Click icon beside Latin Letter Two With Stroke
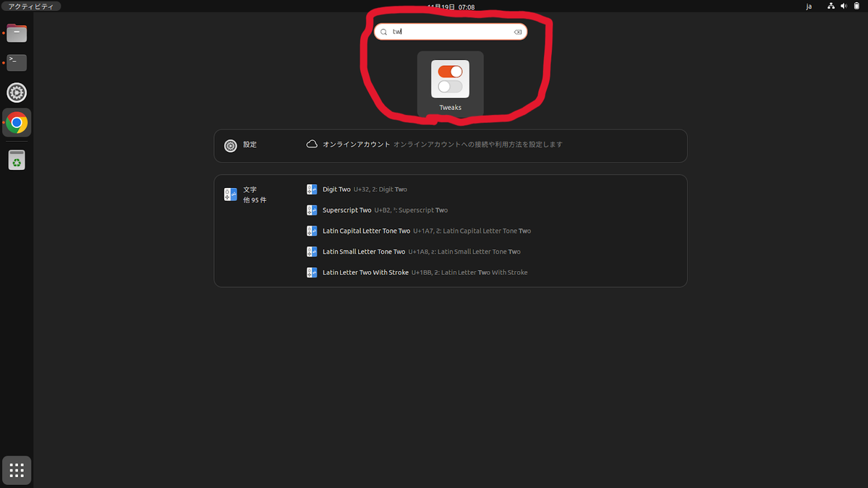Image resolution: width=868 pixels, height=488 pixels. click(312, 273)
